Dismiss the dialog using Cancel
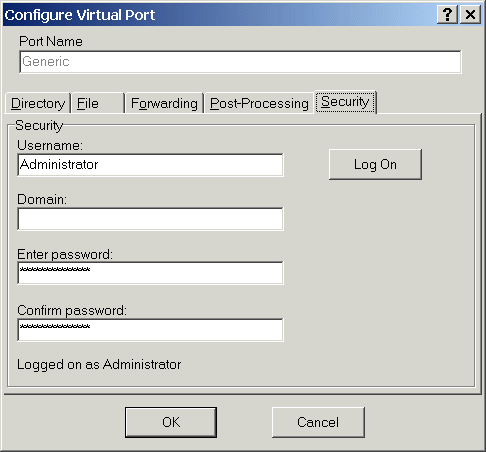 pyautogui.click(x=318, y=422)
